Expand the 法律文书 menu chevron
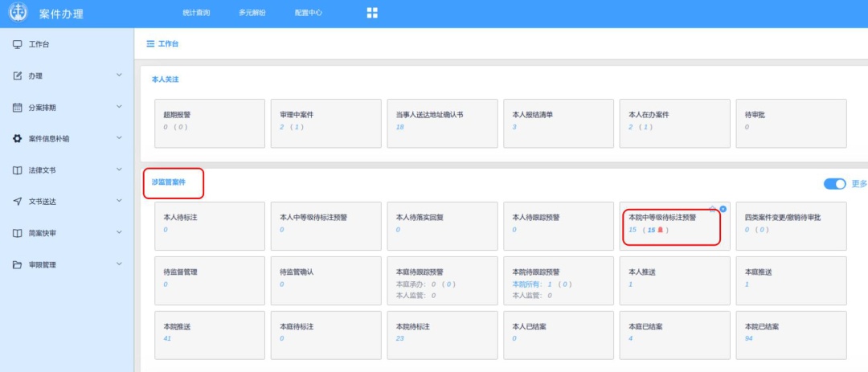 (119, 170)
